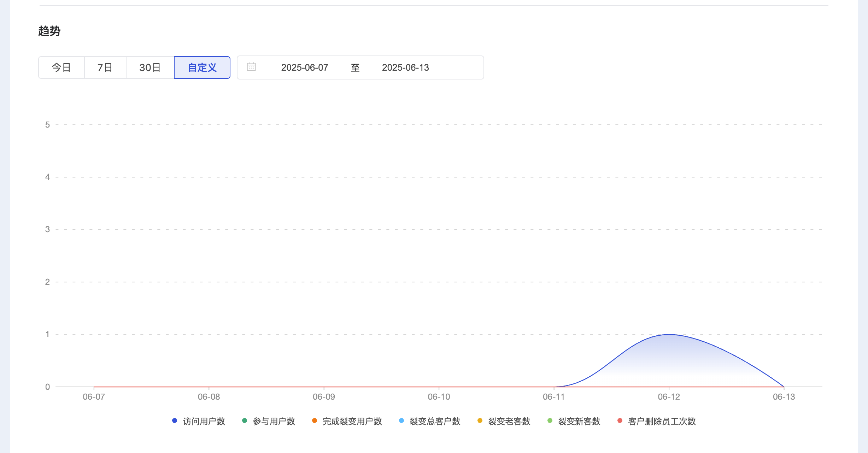Click the 趋势 section heading
This screenshot has height=453, width=868.
coord(49,31)
